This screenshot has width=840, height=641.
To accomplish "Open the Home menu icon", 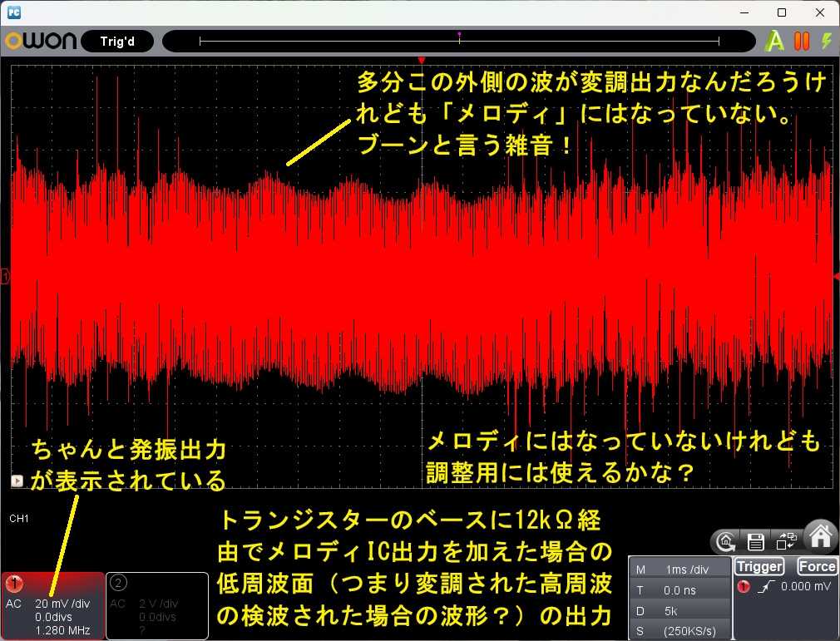I will (x=820, y=536).
